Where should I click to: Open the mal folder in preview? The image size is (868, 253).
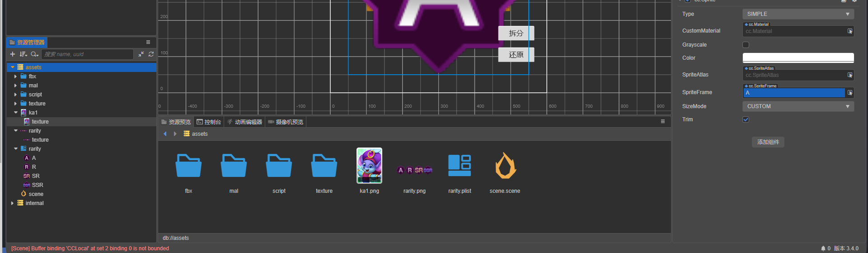[234, 166]
